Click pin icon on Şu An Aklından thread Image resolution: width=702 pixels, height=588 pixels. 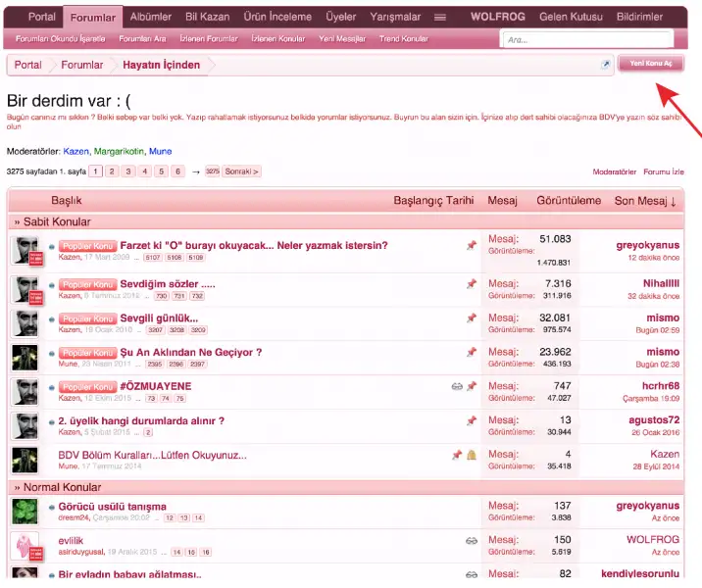pyautogui.click(x=471, y=352)
